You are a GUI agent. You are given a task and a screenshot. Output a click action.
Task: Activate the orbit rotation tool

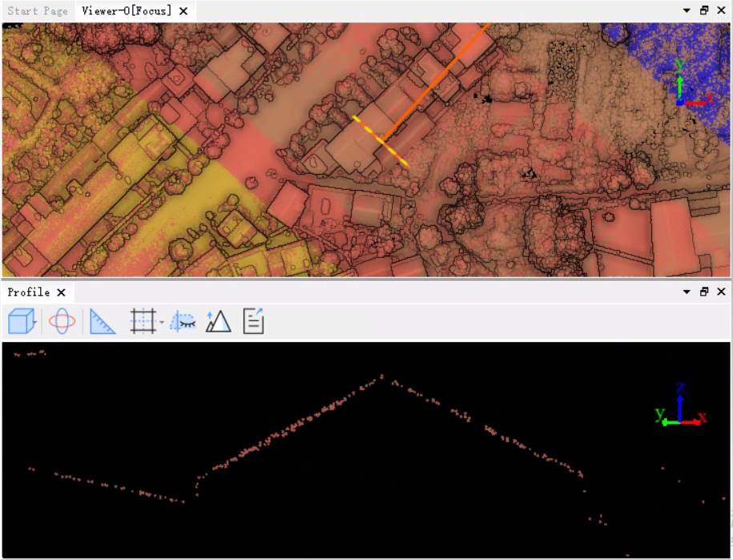(62, 322)
